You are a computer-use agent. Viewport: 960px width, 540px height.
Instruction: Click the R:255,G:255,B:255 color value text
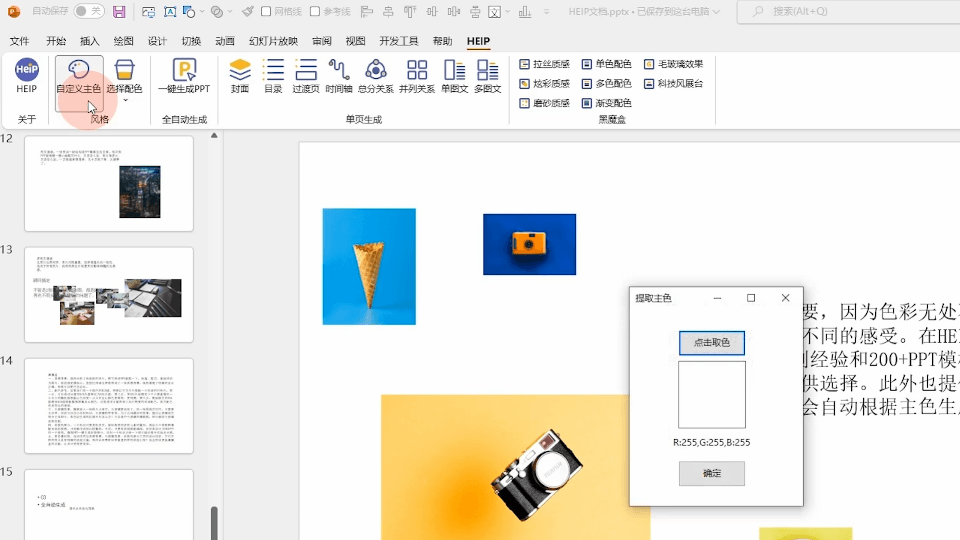tap(711, 442)
